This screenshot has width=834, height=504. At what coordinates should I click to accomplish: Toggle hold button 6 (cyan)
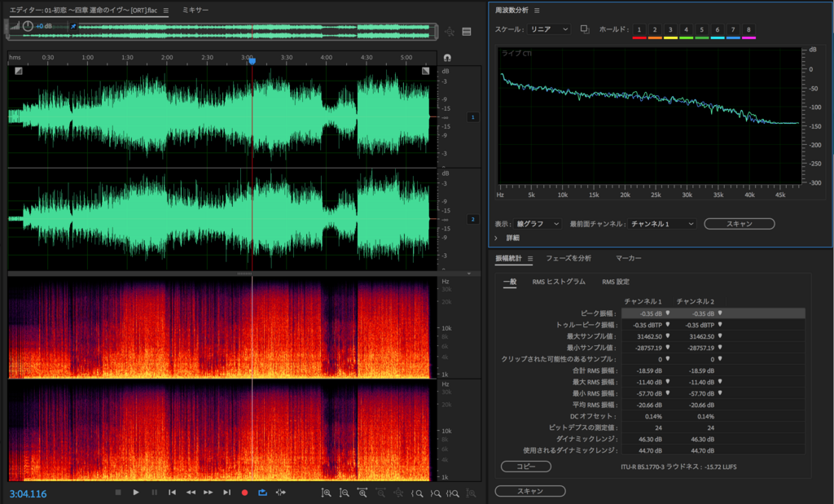click(717, 30)
